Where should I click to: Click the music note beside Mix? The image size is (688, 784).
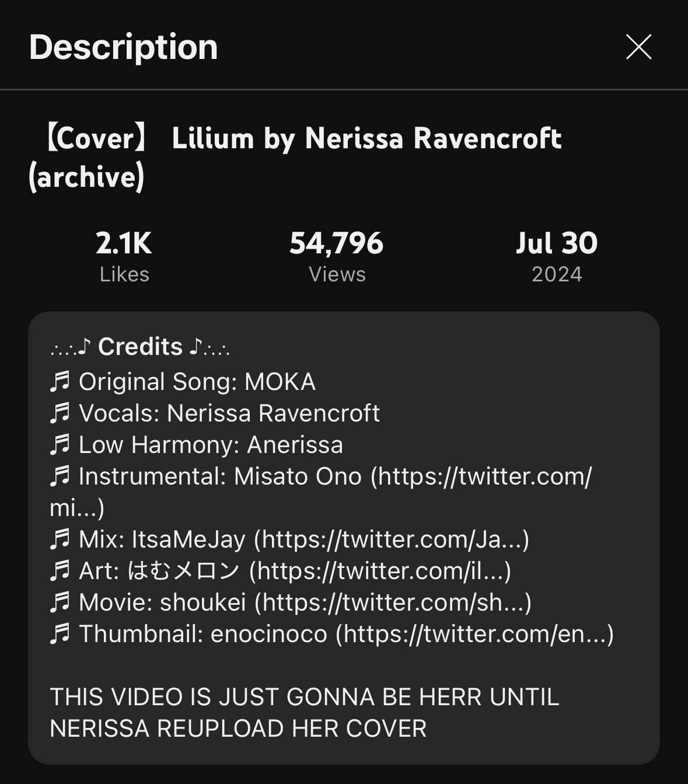(x=60, y=539)
